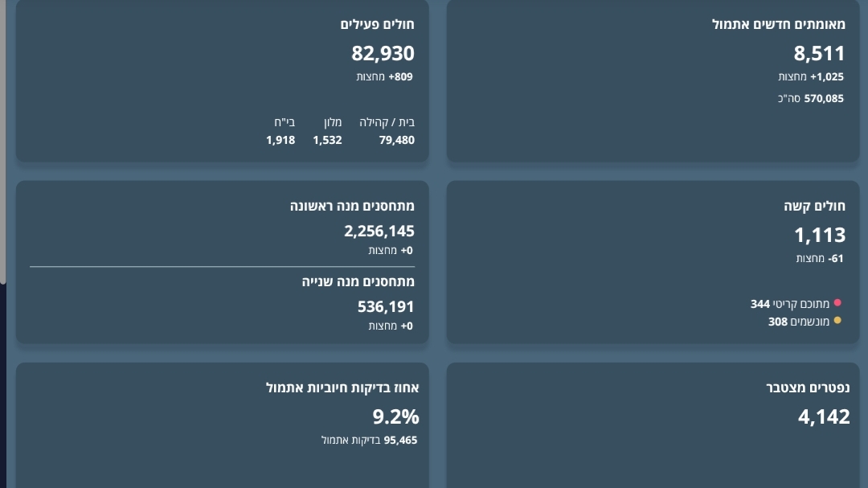Image resolution: width=868 pixels, height=488 pixels.
Task: Select the first-dose vaccinated 2,256,145 count
Action: coord(379,232)
